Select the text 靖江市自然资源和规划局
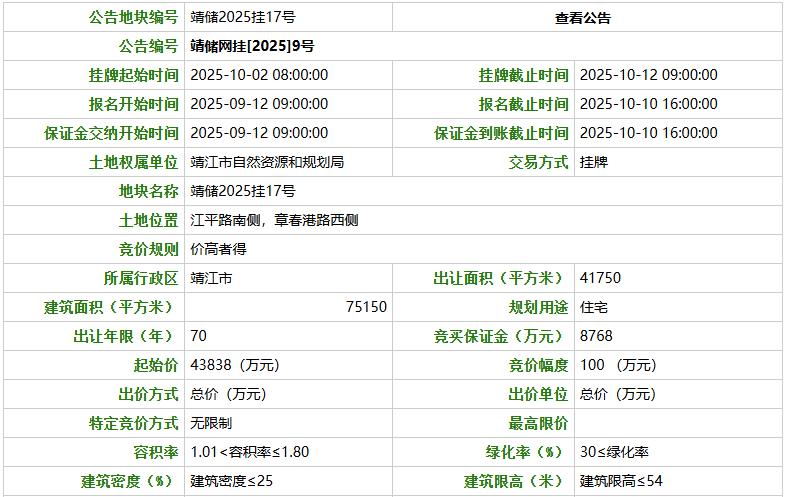Image resolution: width=785 pixels, height=497 pixels. click(x=267, y=162)
